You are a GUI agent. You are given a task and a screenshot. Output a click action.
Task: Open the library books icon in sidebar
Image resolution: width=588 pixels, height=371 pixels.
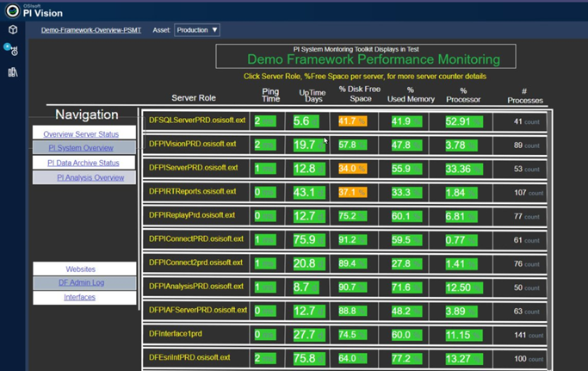tap(13, 72)
